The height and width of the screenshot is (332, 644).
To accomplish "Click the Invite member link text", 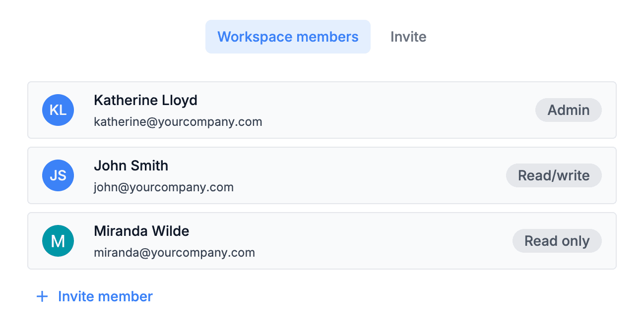I will (105, 296).
